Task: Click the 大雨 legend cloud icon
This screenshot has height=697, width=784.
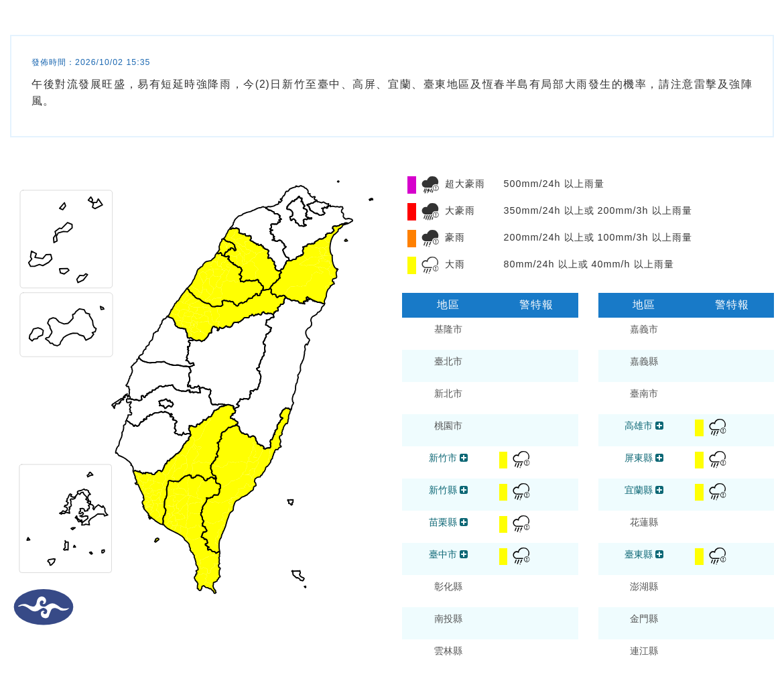Action: [x=430, y=265]
